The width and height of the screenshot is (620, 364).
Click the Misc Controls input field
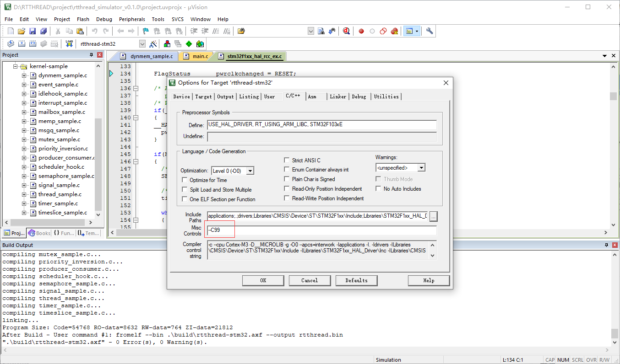(x=322, y=230)
